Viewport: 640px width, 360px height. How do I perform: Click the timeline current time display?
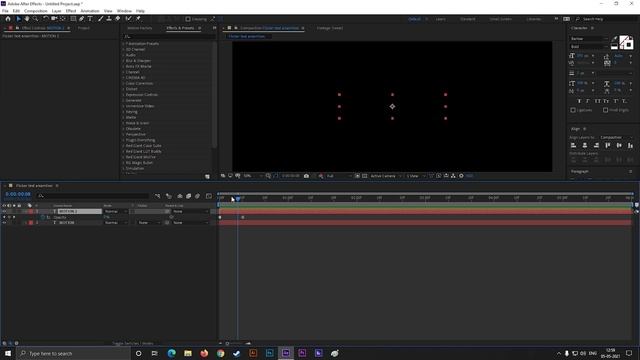click(x=18, y=194)
